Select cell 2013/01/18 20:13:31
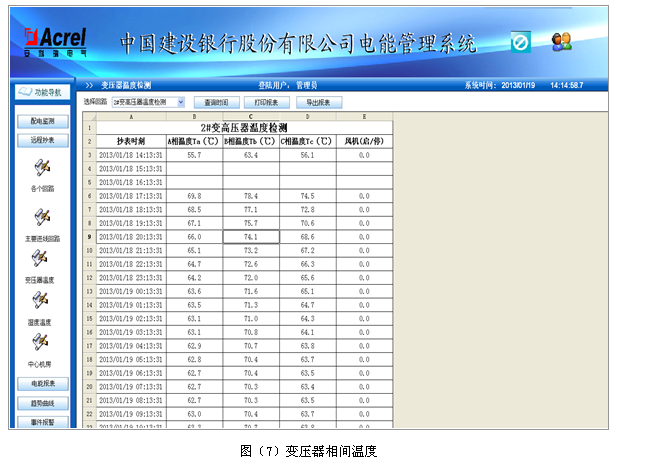Screen dimensions: 653x462 tap(131, 237)
